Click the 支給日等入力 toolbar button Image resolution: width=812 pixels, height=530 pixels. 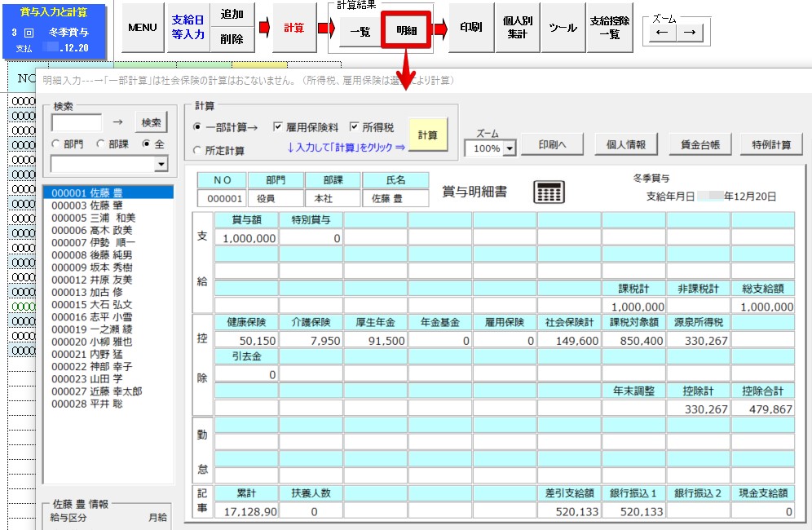(x=188, y=28)
